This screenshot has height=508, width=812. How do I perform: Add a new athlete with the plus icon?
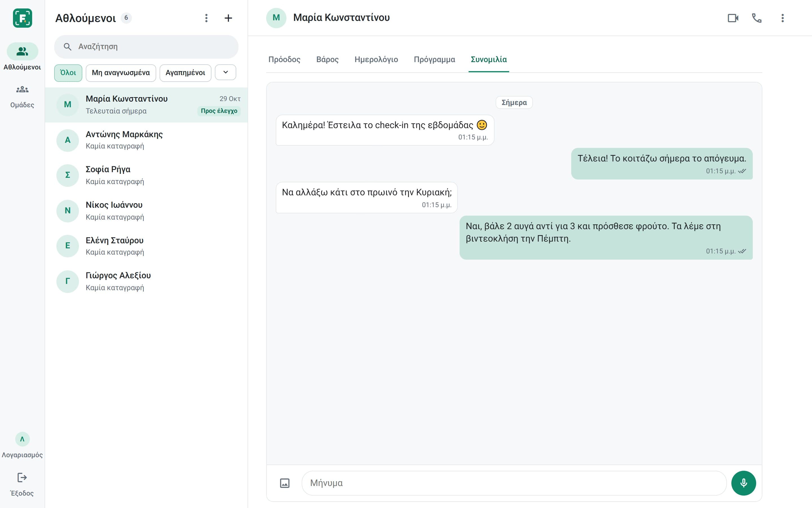coord(228,18)
